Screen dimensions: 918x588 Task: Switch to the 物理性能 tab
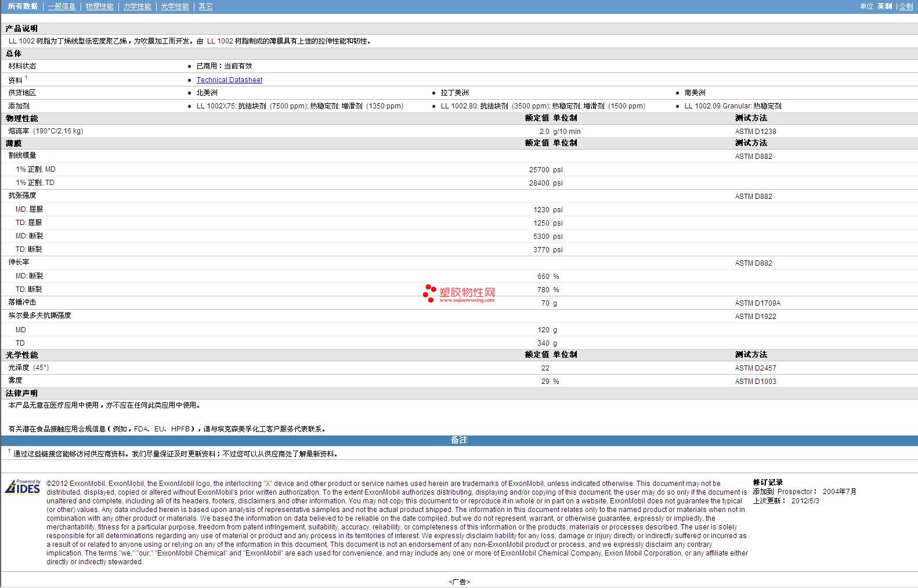(99, 6)
